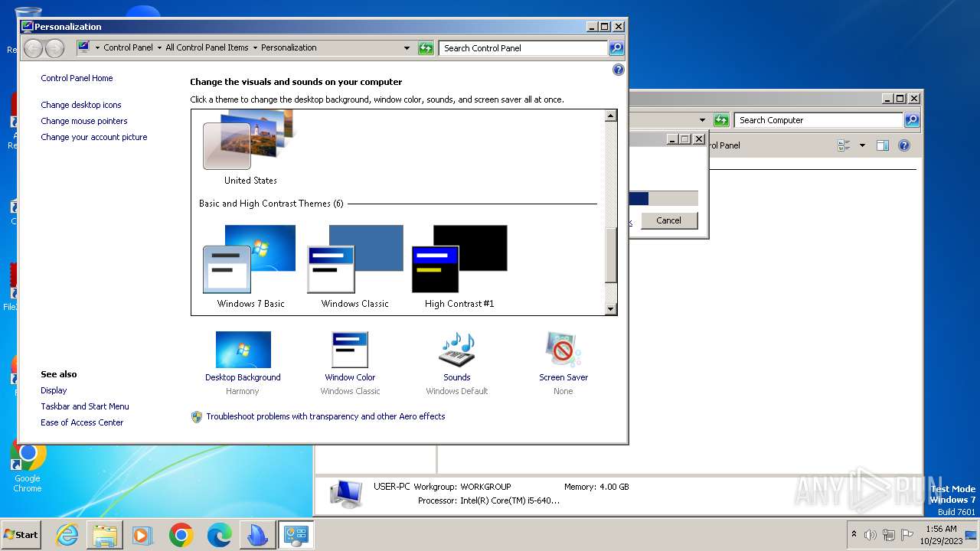This screenshot has width=980, height=551.
Task: Open Control Panel Home link
Action: tap(77, 78)
